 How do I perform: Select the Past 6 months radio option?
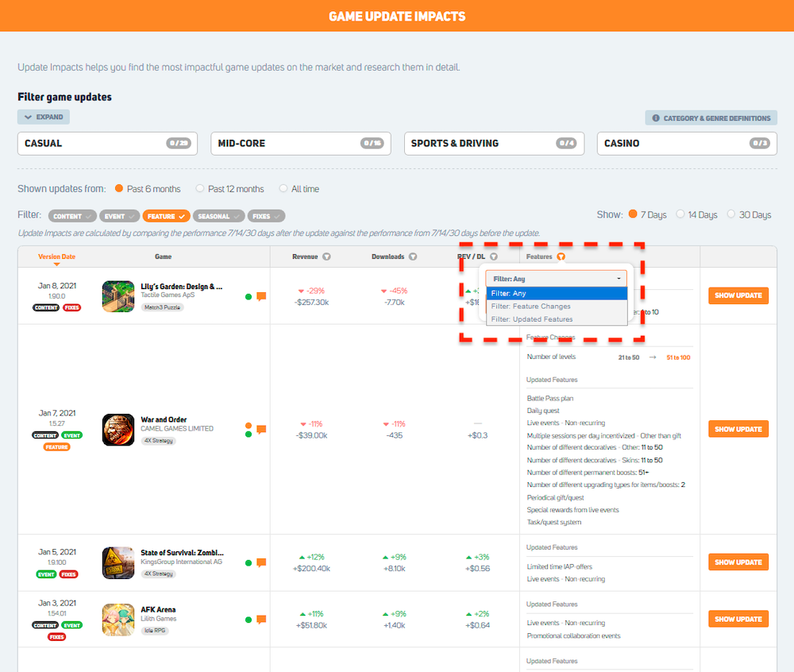(119, 188)
